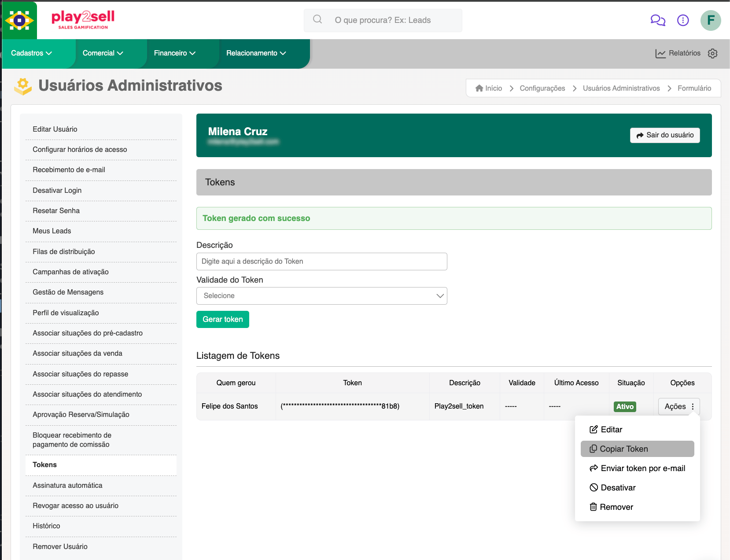Image resolution: width=730 pixels, height=560 pixels.
Task: Expand the Relacionamento menu
Action: (x=256, y=53)
